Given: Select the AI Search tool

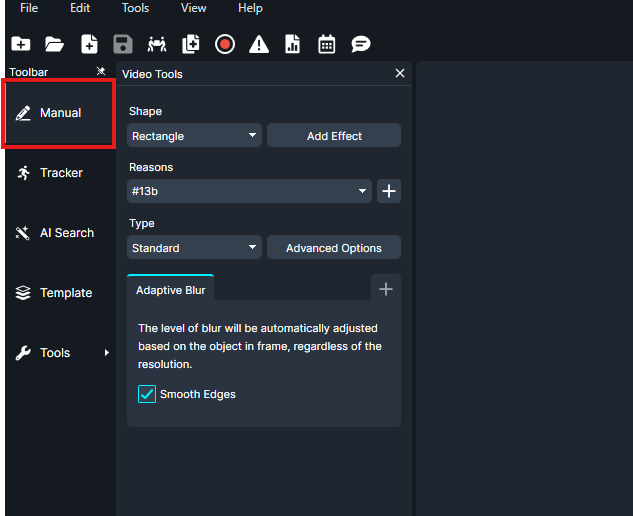Looking at the screenshot, I should [60, 233].
